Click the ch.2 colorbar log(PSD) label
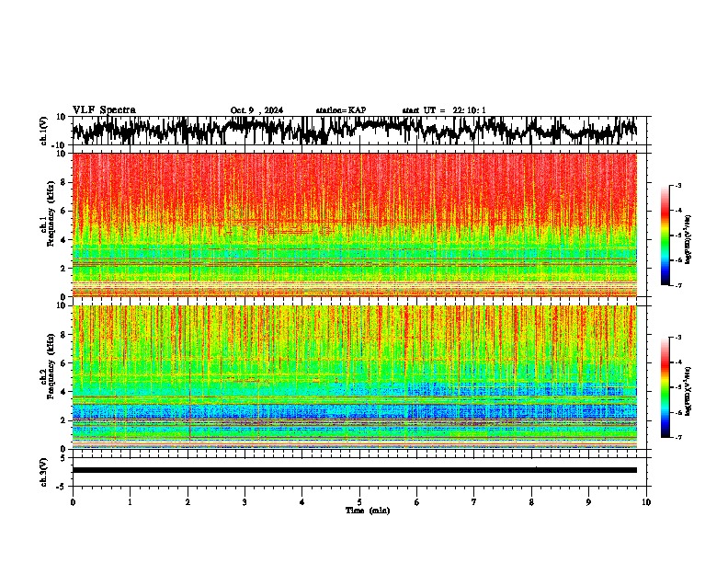Viewport: 728px width, 563px height. [x=688, y=391]
